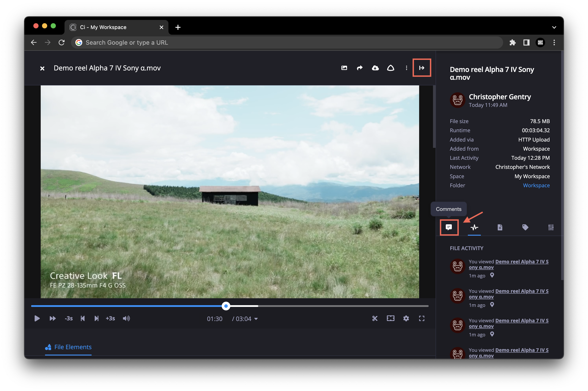The height and width of the screenshot is (391, 588).
Task: Click the File size value 78.5 MB
Action: click(540, 121)
